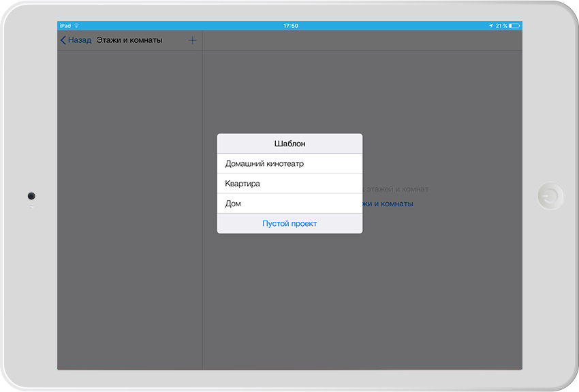
Task: Click the Wi-Fi signal icon in status bar
Action: point(76,26)
